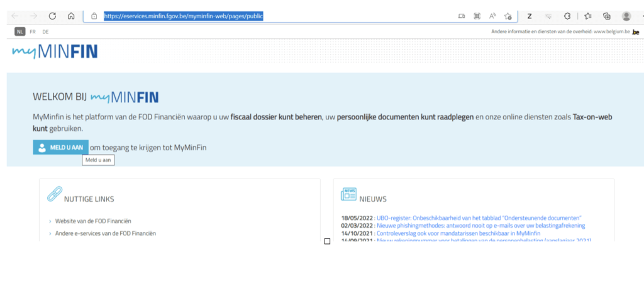
Task: Go back to the previous page
Action: [15, 16]
